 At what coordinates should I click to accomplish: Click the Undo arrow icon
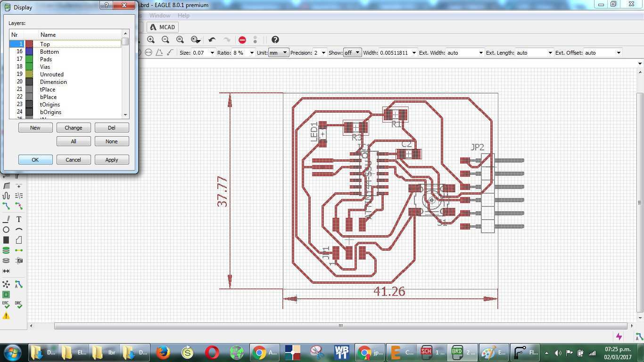coord(212,40)
